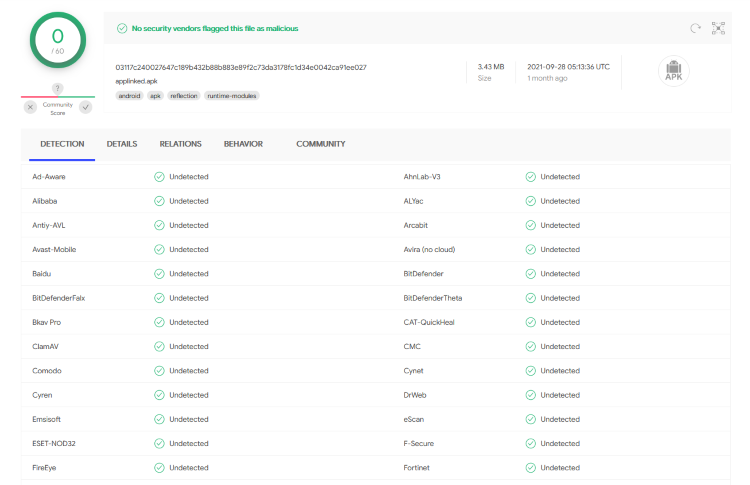Click the BitDefender undetected check icon

point(530,274)
